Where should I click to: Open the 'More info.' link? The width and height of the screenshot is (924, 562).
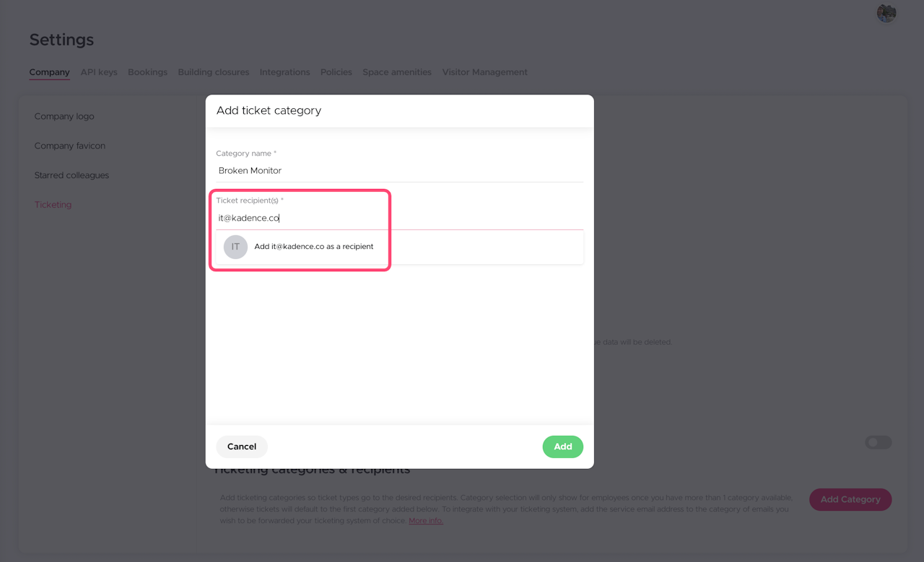(x=426, y=521)
